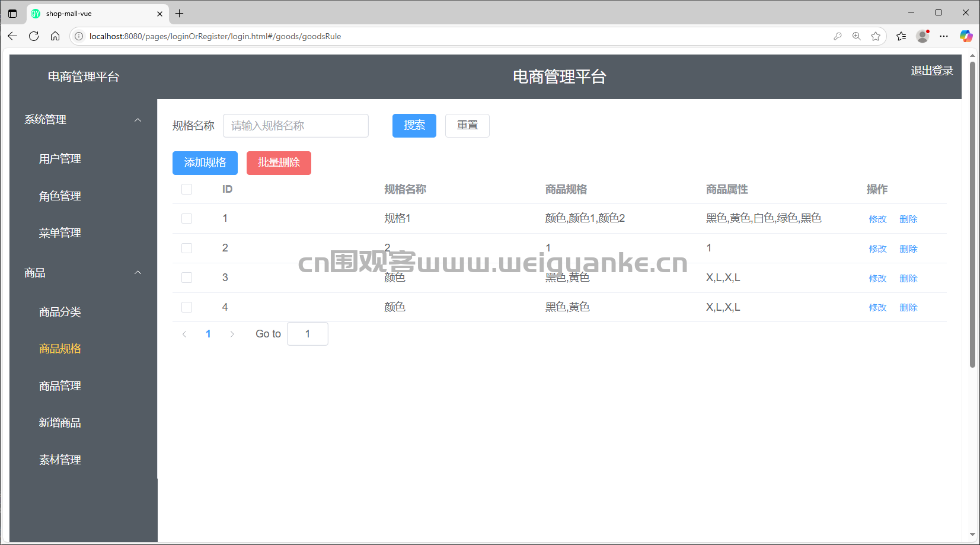Click 删除 for row ID 2

908,248
